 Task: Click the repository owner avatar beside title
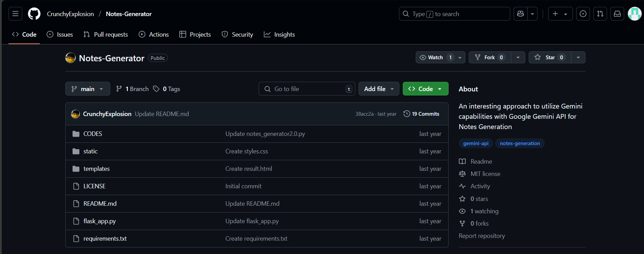click(70, 58)
